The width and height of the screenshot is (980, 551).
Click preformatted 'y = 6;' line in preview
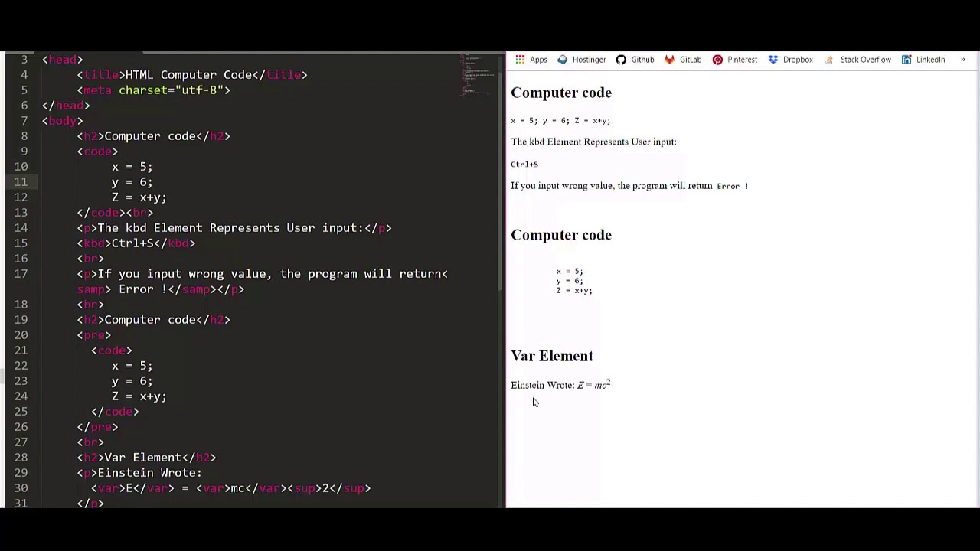(570, 281)
